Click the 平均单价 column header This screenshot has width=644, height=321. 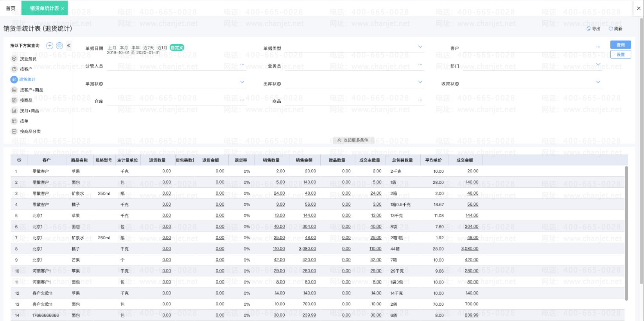433,160
